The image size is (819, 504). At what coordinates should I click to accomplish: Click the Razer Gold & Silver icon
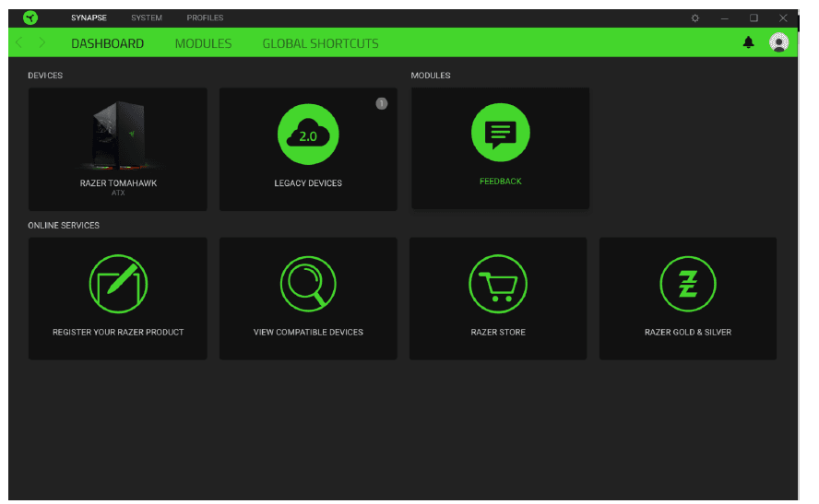688,283
